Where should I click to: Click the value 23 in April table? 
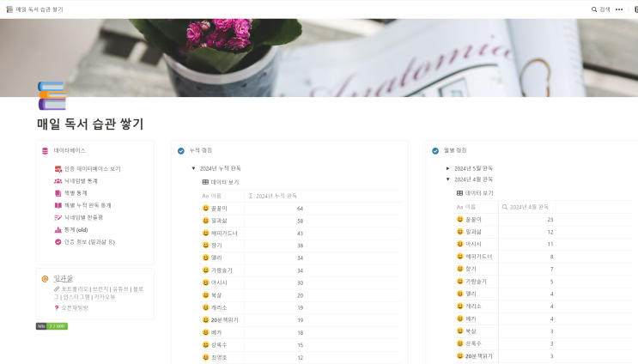click(550, 220)
